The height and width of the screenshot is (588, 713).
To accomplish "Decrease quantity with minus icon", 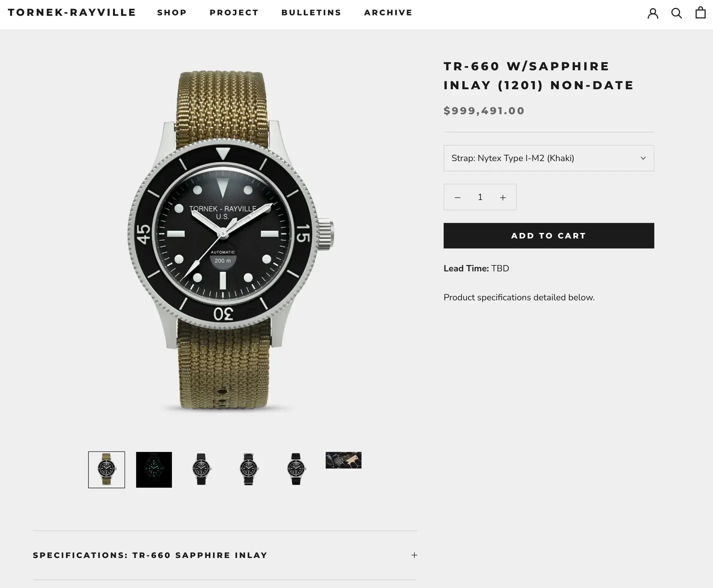I will [x=457, y=197].
